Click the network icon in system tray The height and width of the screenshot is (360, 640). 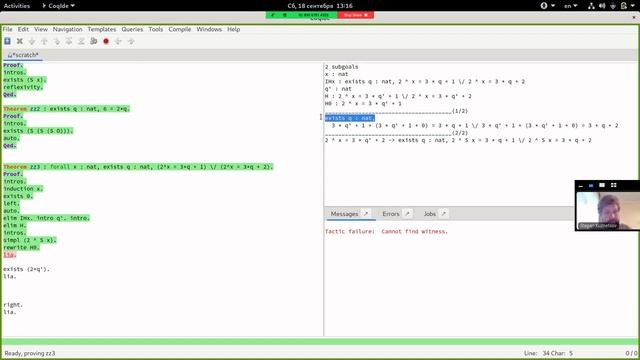[591, 6]
